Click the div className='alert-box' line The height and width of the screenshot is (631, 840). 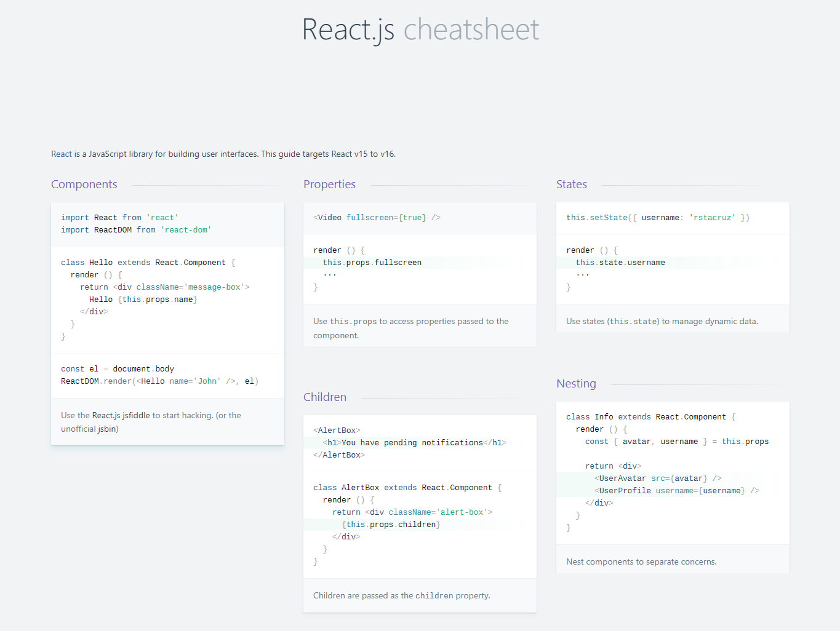coord(412,512)
